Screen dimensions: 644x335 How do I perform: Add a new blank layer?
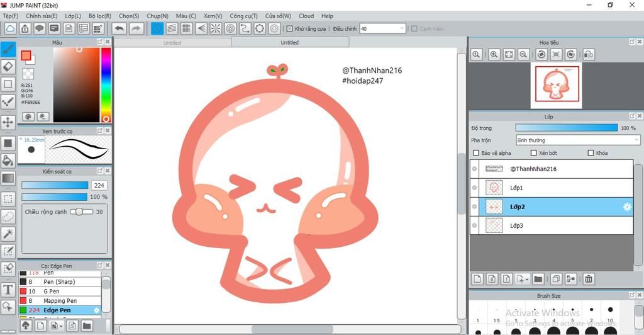tap(477, 279)
